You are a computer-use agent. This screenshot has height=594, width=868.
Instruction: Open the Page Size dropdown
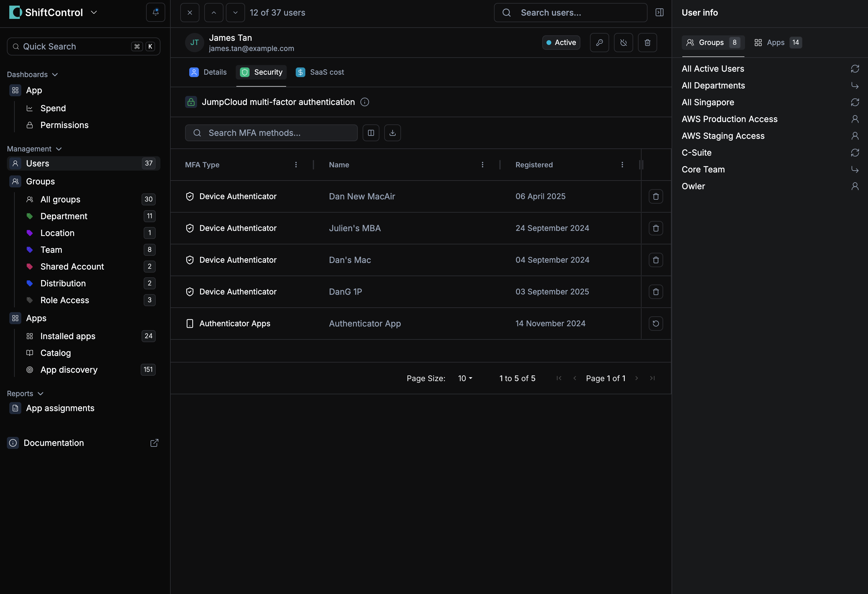[x=465, y=378]
